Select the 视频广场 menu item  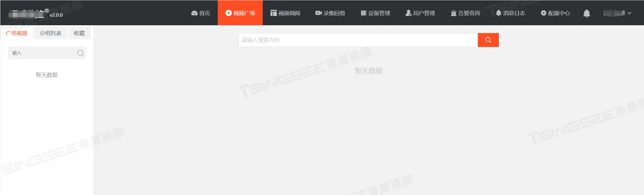240,13
